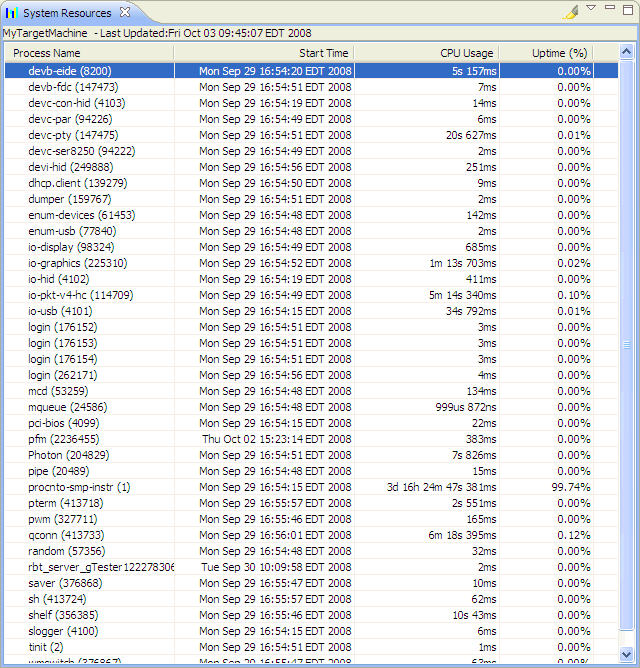
Task: Click the System Resources chart icon
Action: point(12,13)
